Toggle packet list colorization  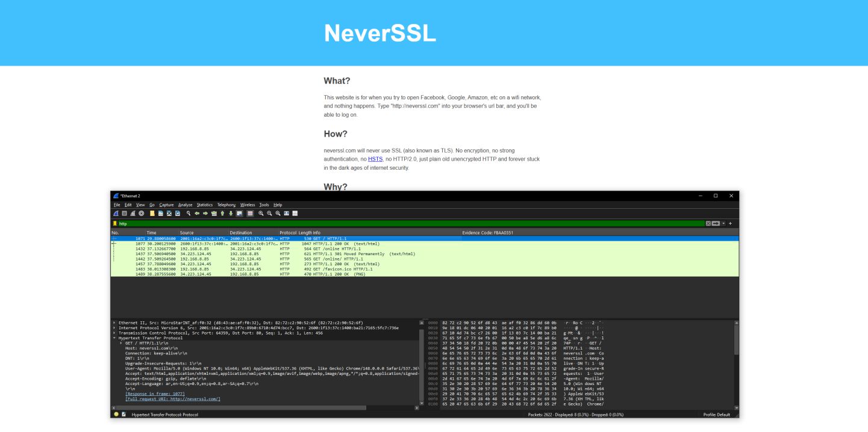click(250, 214)
